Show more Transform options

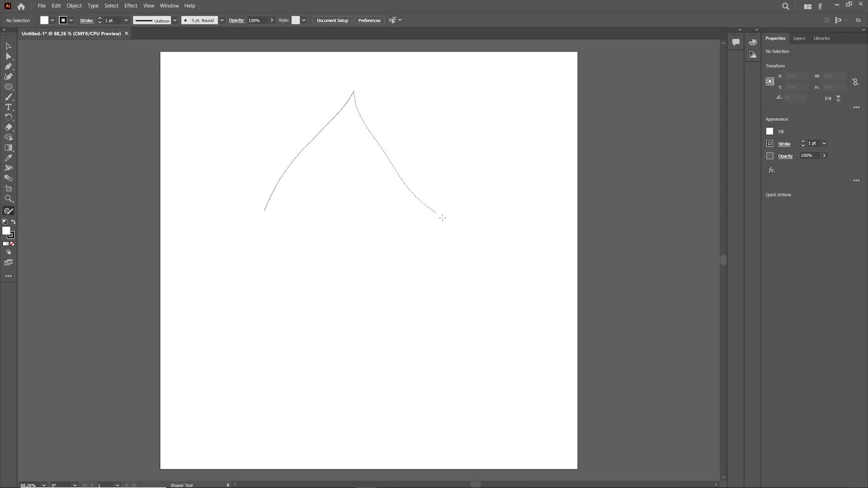(856, 108)
